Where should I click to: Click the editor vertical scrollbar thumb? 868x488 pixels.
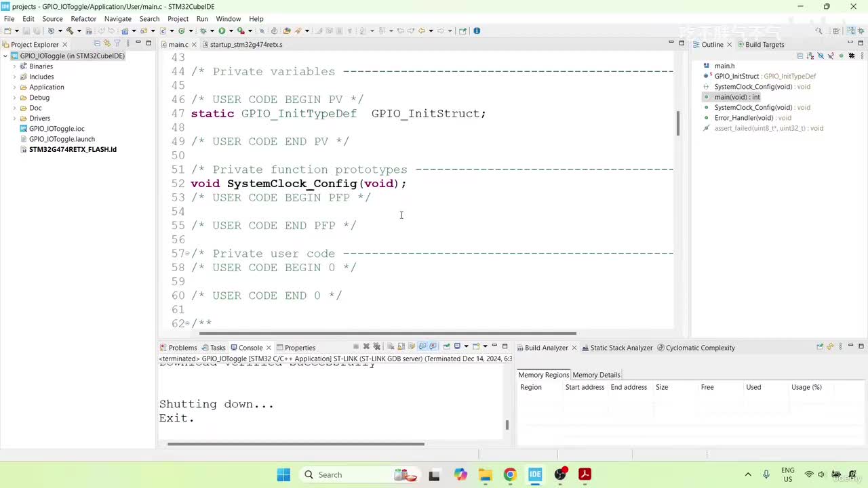click(x=678, y=123)
